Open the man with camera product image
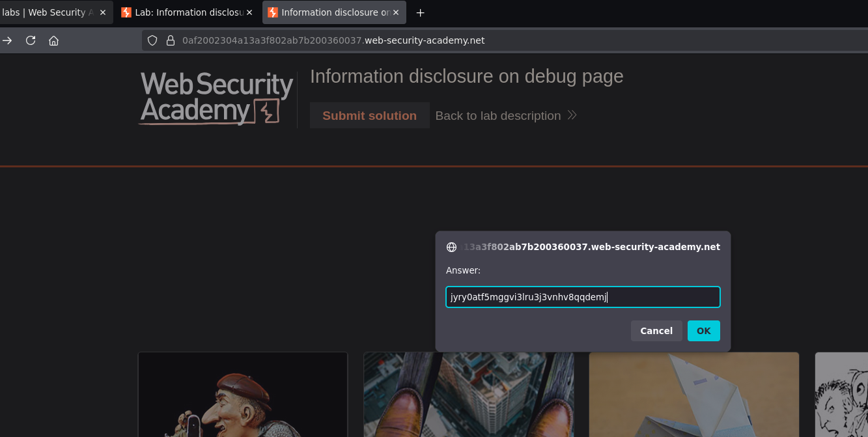Image resolution: width=868 pixels, height=437 pixels. click(243, 395)
